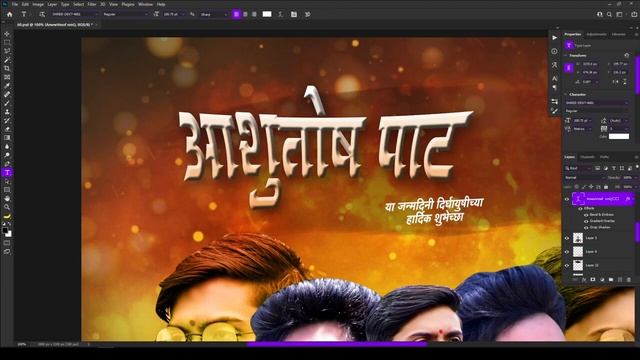Open font size dropdown in options bar
The height and width of the screenshot is (360, 640).
click(174, 14)
